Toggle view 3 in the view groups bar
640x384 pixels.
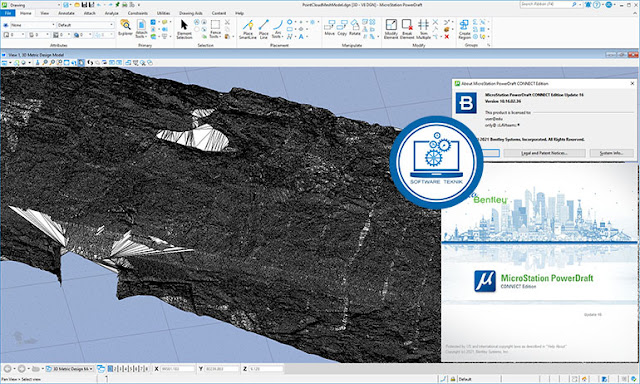click(120, 369)
